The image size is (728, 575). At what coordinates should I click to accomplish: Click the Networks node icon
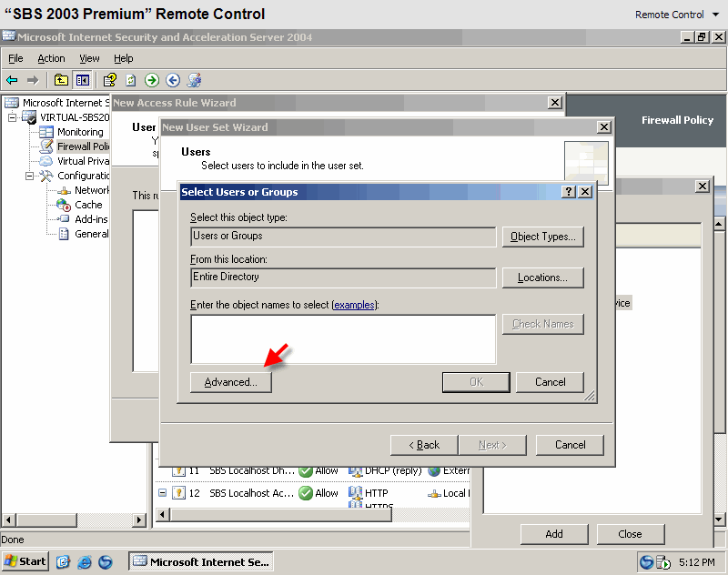coord(64,190)
